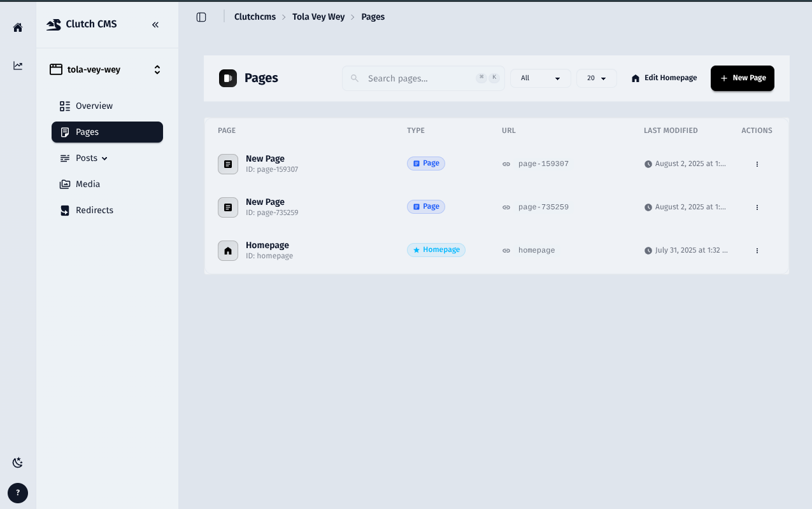Select Overview in the sidebar
This screenshot has height=509, width=812.
pos(94,106)
